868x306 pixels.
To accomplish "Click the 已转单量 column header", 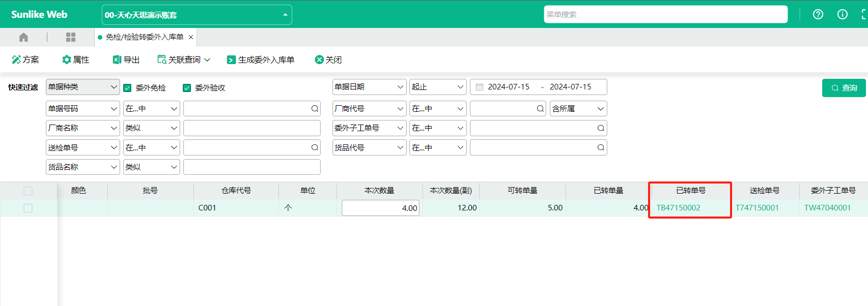I will click(x=608, y=191).
